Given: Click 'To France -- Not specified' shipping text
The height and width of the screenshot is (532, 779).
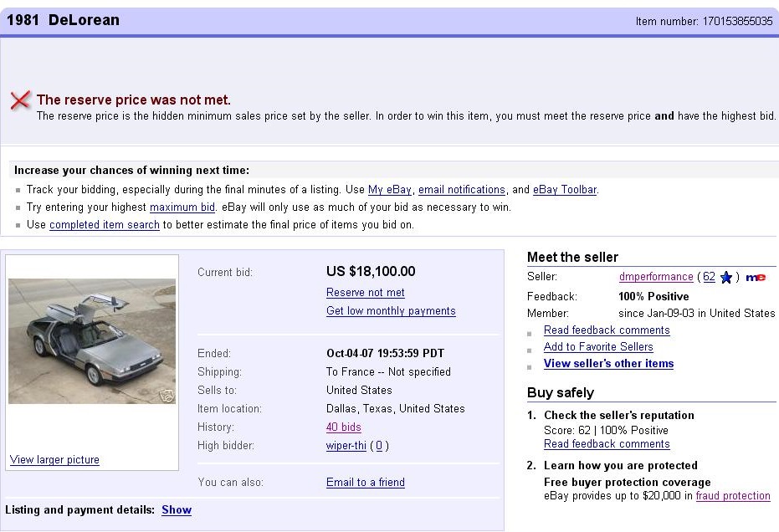Looking at the screenshot, I should coord(388,371).
